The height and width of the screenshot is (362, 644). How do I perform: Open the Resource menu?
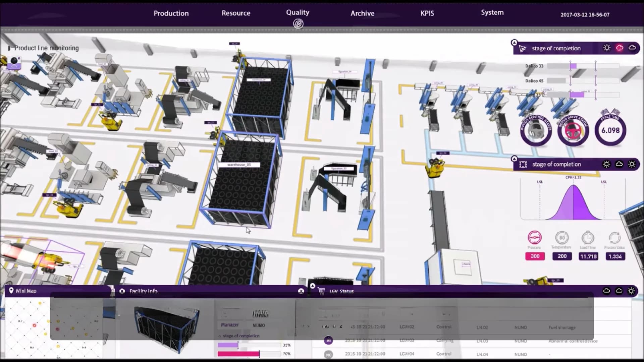point(236,13)
